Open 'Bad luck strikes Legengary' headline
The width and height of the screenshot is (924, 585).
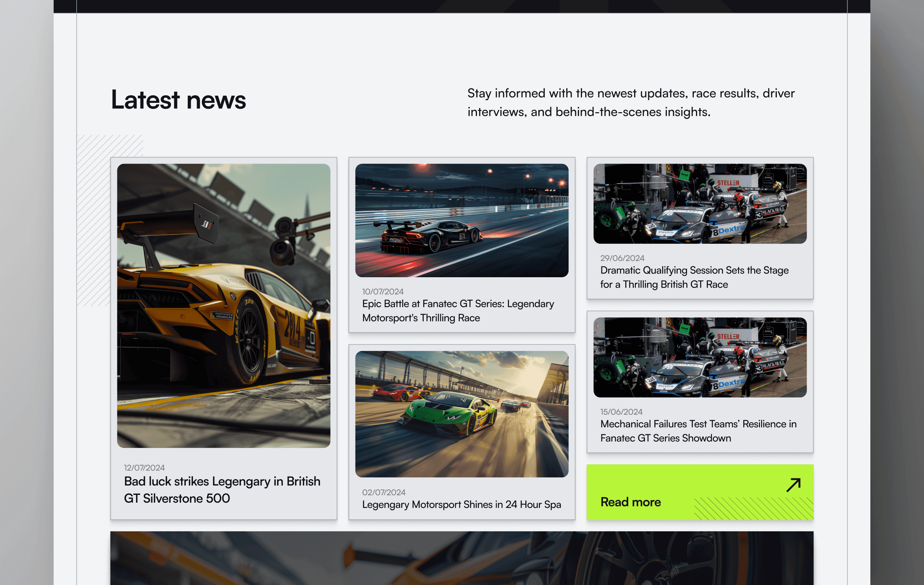pos(222,489)
